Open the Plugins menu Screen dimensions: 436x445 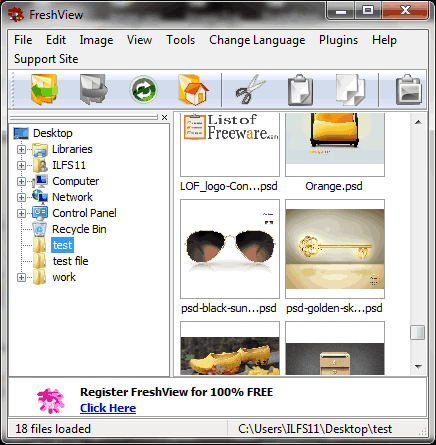coord(338,40)
